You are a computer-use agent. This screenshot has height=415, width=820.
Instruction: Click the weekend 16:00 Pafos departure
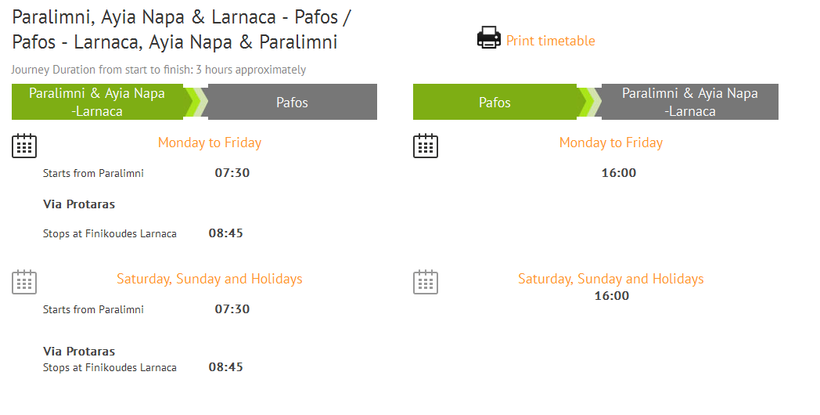click(x=611, y=296)
